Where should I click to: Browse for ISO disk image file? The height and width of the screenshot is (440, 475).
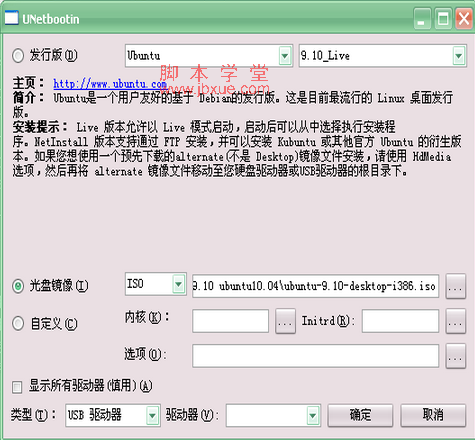[455, 286]
